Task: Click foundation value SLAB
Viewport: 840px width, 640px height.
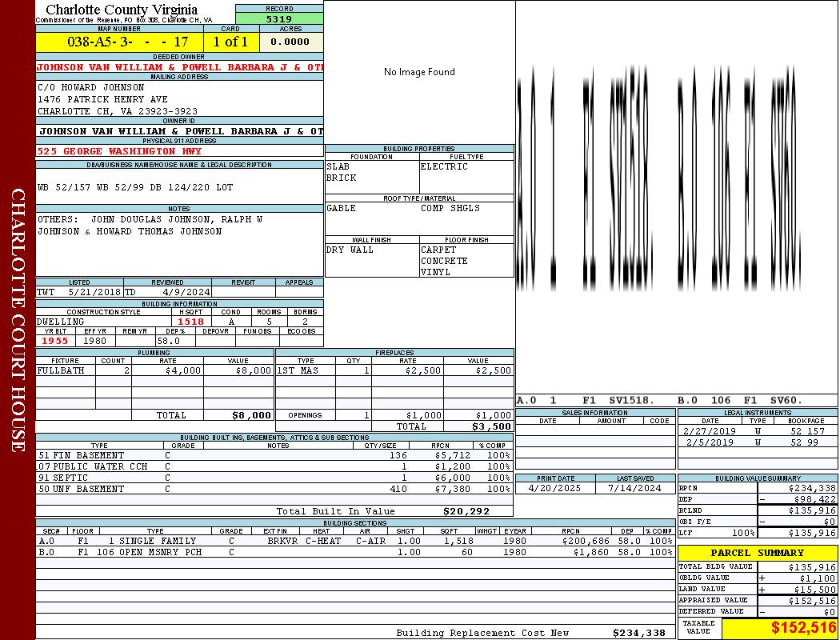Action: tap(338, 166)
